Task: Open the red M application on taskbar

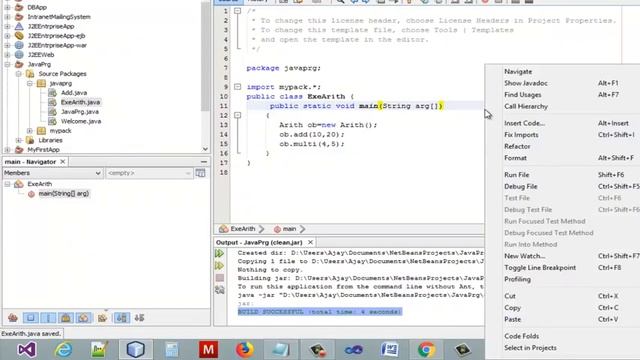Action: [x=208, y=350]
